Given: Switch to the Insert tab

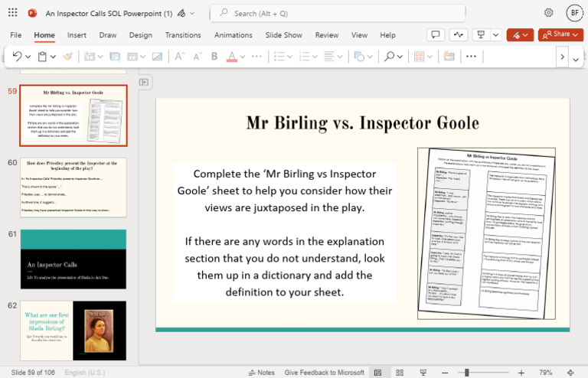Looking at the screenshot, I should click(x=77, y=35).
